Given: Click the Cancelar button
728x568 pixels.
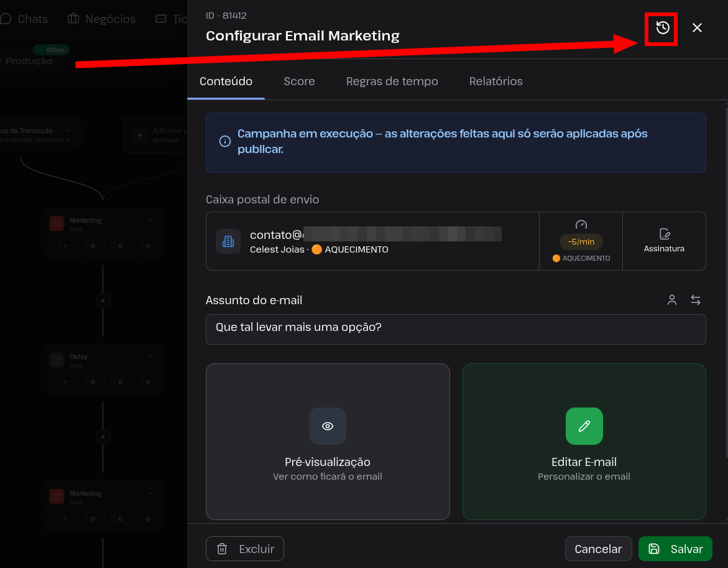Looking at the screenshot, I should pos(598,549).
